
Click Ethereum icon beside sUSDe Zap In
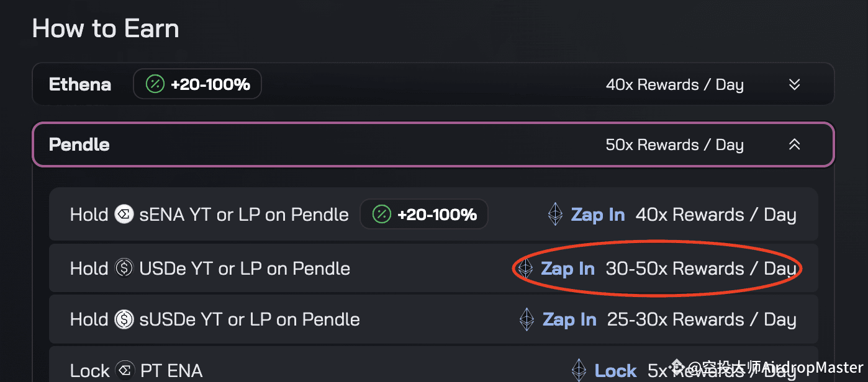[527, 319]
